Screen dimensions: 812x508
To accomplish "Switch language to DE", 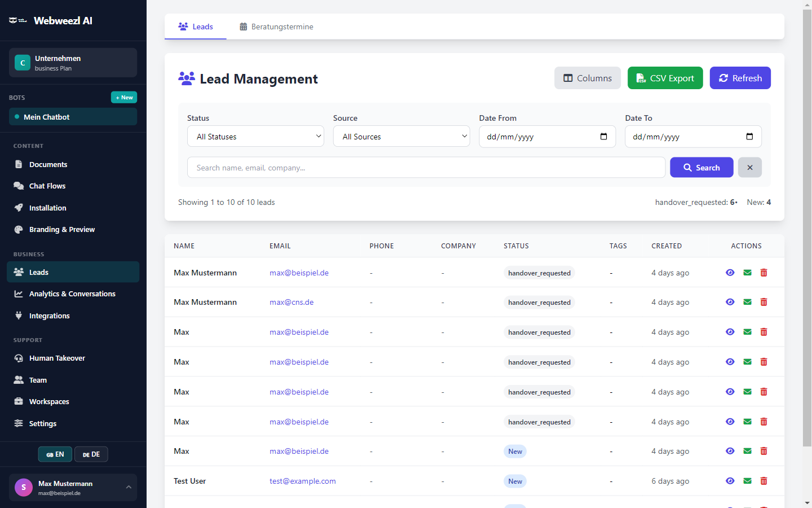I will point(91,454).
